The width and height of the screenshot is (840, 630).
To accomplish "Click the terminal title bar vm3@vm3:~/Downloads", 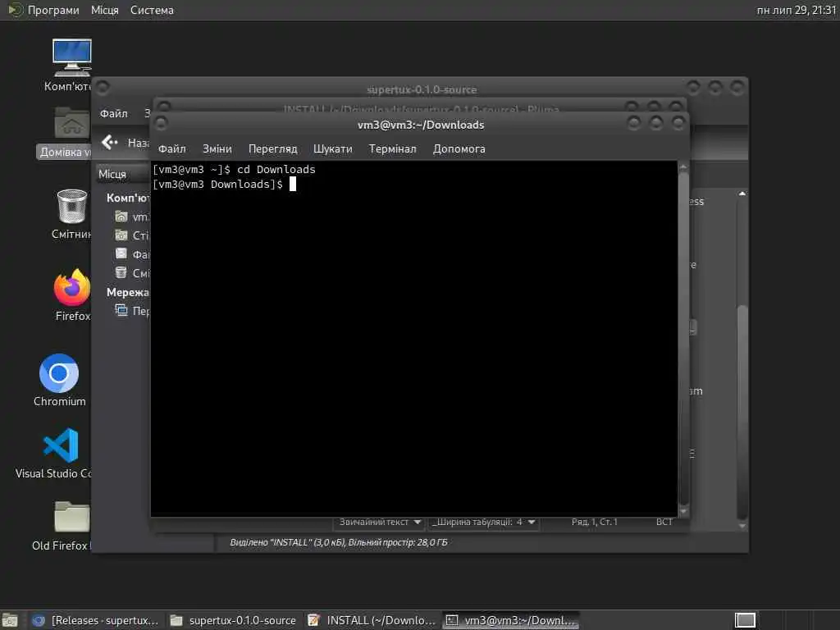I will (421, 125).
